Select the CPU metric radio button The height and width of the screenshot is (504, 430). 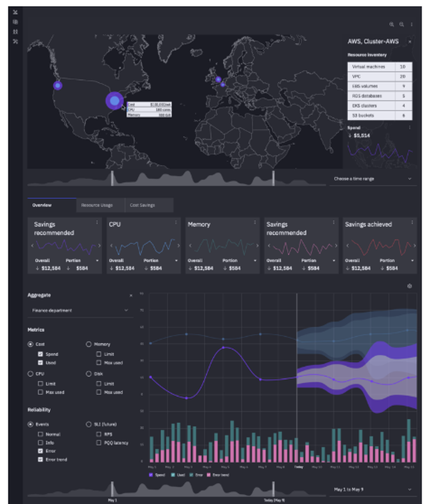(x=30, y=374)
